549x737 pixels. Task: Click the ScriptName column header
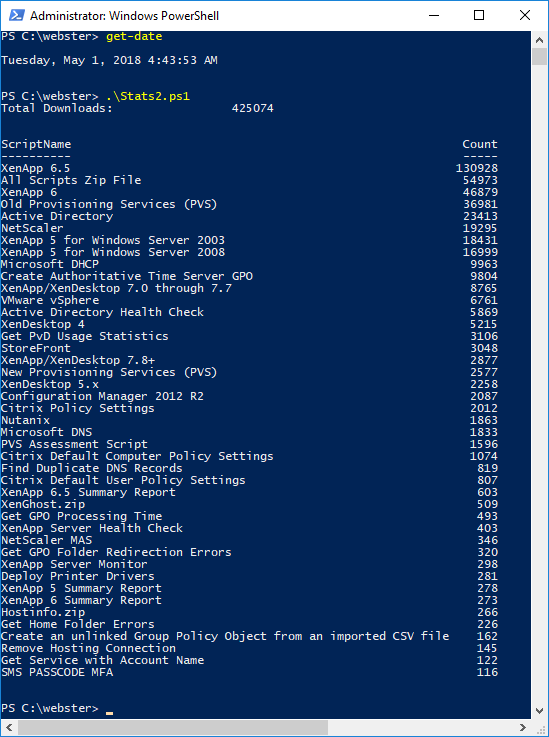[36, 144]
